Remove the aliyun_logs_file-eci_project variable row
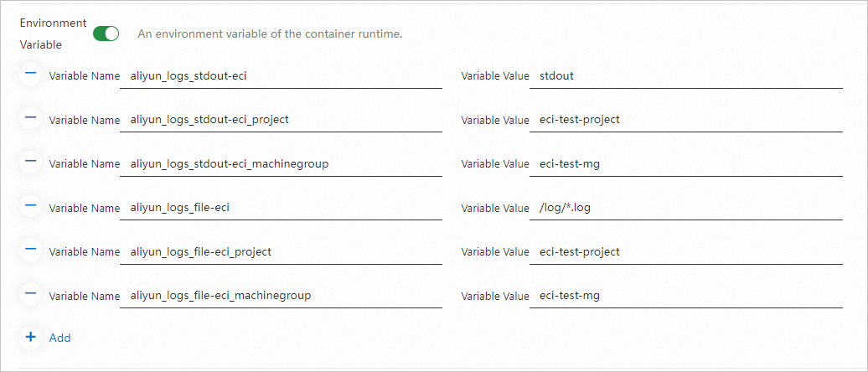Viewport: 868px width, 372px height. (x=31, y=251)
